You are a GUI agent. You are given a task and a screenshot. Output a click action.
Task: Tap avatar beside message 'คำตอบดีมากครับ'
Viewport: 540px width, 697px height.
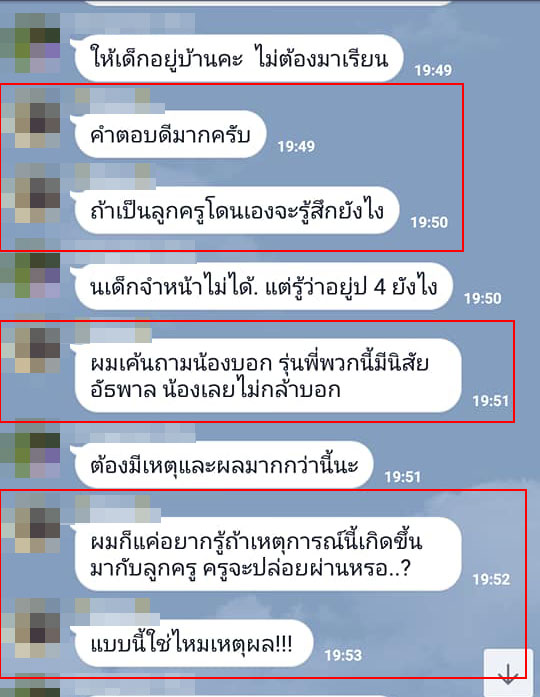point(31,118)
